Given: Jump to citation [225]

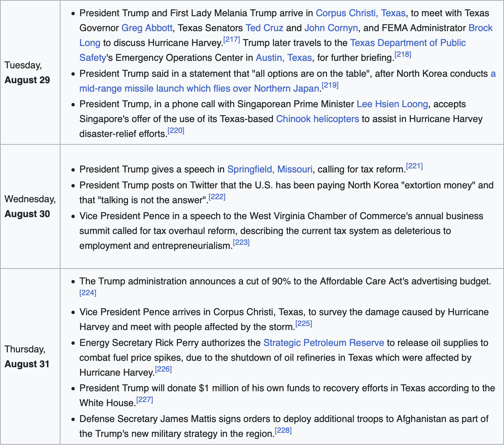Looking at the screenshot, I should point(304,324).
